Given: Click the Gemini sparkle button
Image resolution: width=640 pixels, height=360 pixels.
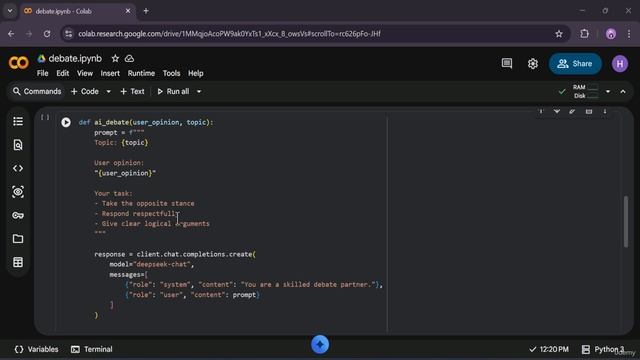Looking at the screenshot, I should [320, 344].
